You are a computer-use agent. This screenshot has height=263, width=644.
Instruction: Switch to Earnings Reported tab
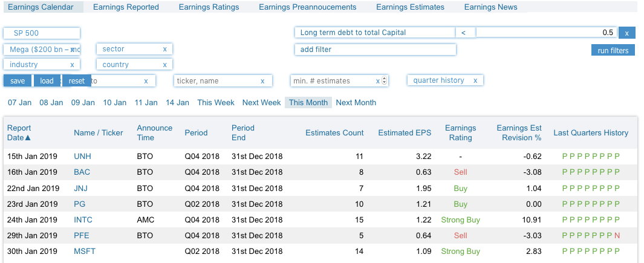click(126, 7)
